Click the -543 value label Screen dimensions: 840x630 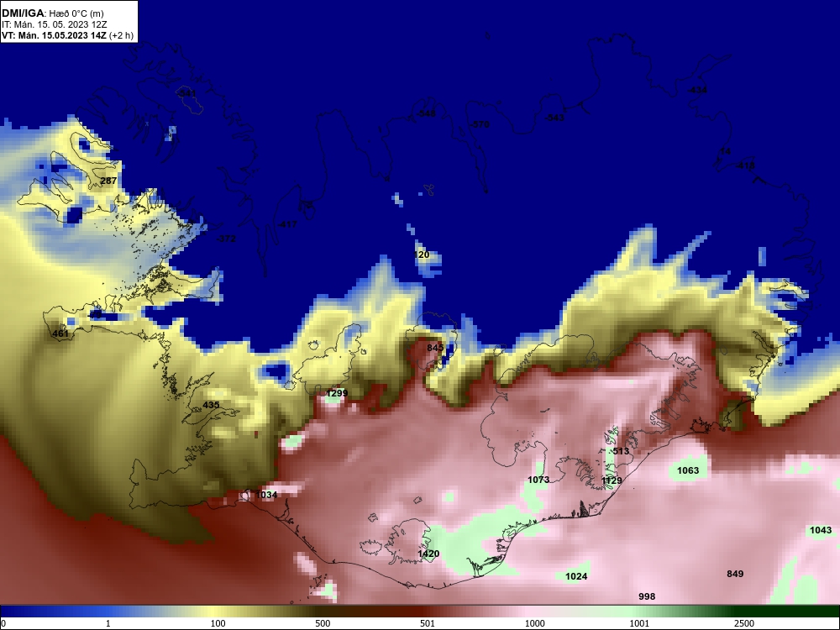[554, 118]
